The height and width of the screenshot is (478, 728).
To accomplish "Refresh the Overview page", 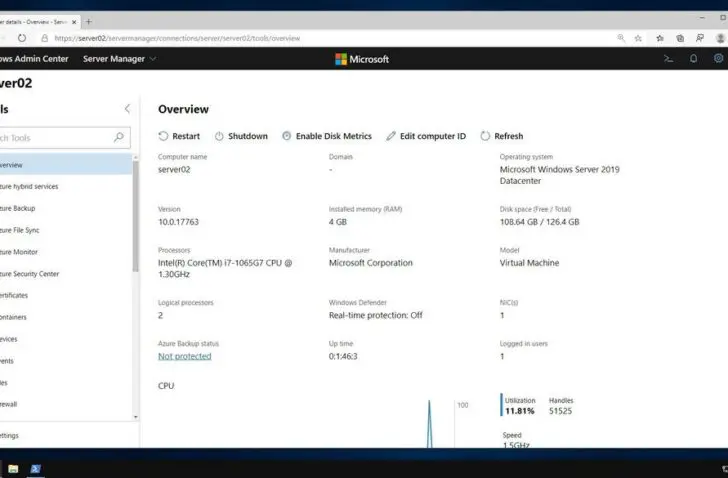I will tap(501, 136).
